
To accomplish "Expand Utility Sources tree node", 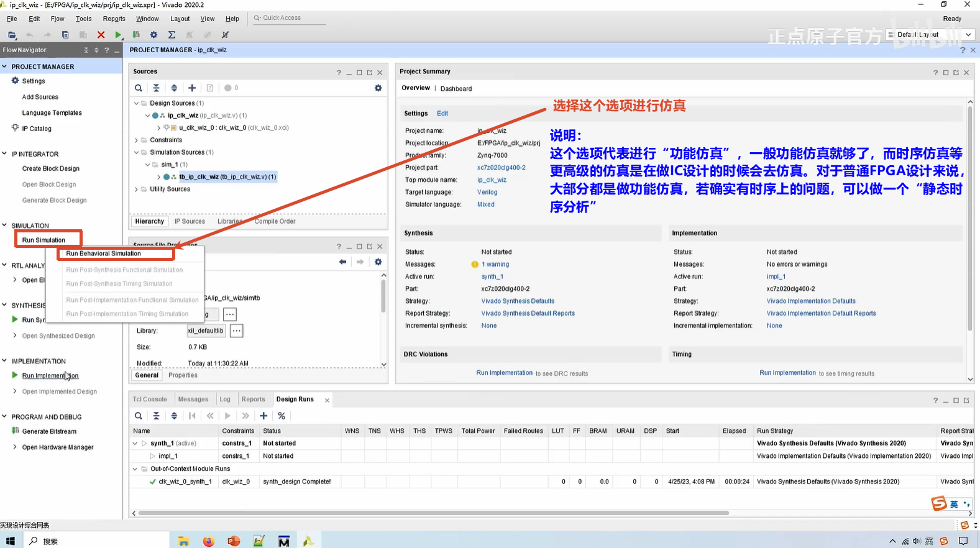I will [137, 189].
